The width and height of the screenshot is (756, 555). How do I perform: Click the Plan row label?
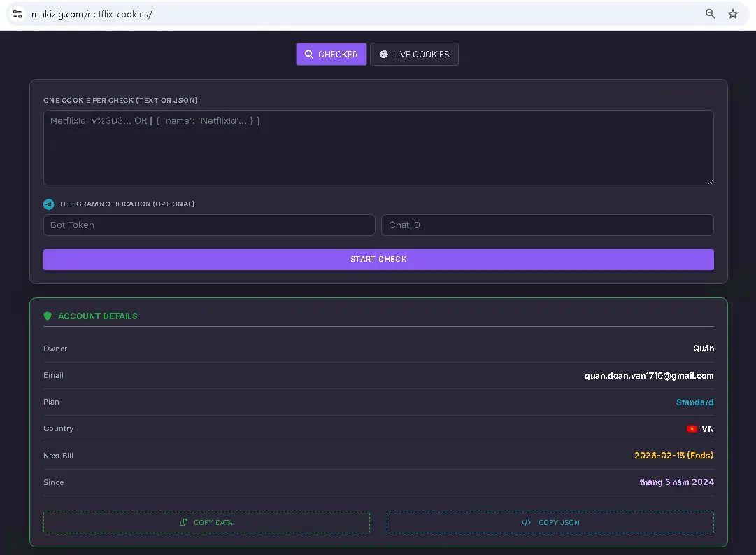pyautogui.click(x=51, y=402)
